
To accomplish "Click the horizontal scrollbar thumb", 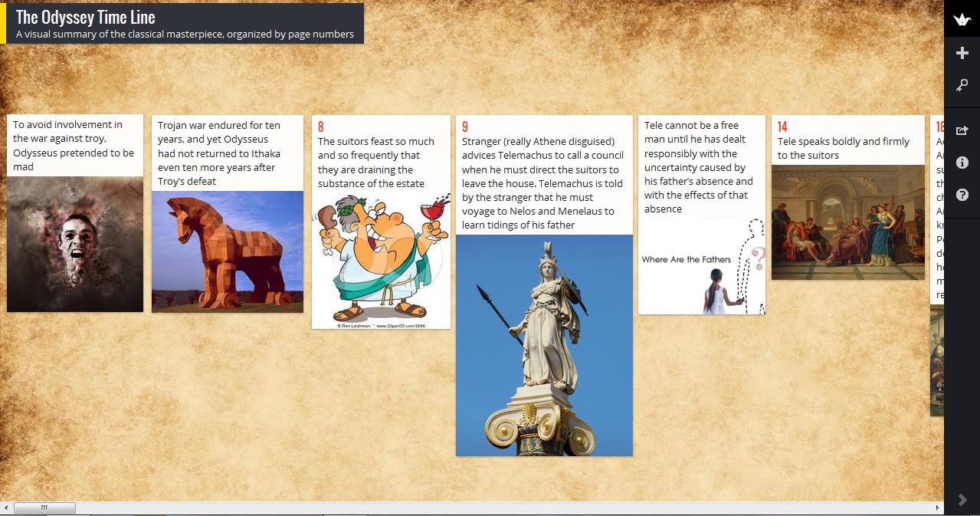I will [44, 508].
